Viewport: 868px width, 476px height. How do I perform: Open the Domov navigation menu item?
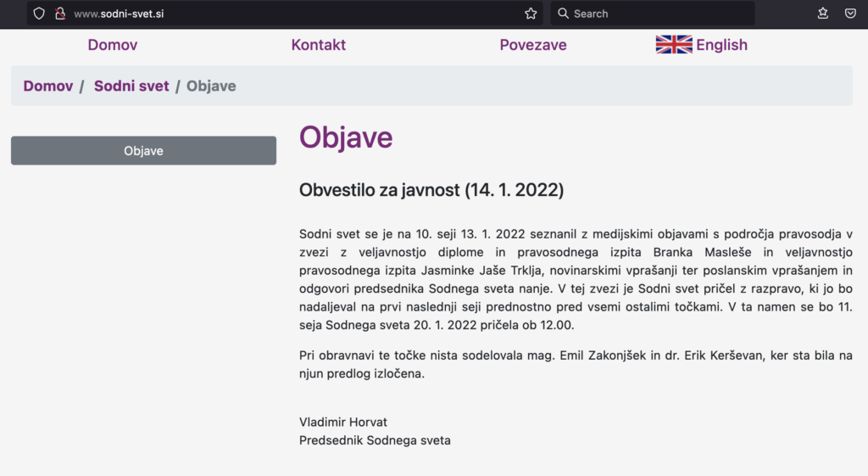coord(113,45)
